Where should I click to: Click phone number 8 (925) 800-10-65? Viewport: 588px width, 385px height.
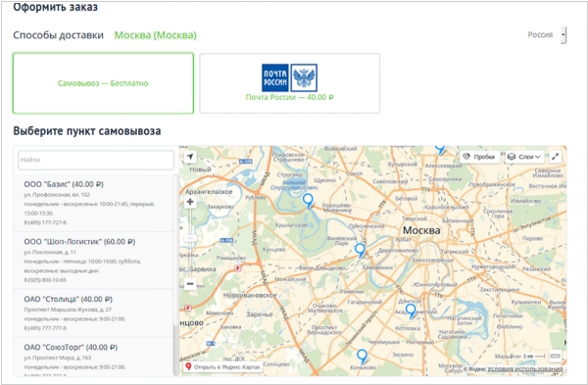(x=45, y=280)
